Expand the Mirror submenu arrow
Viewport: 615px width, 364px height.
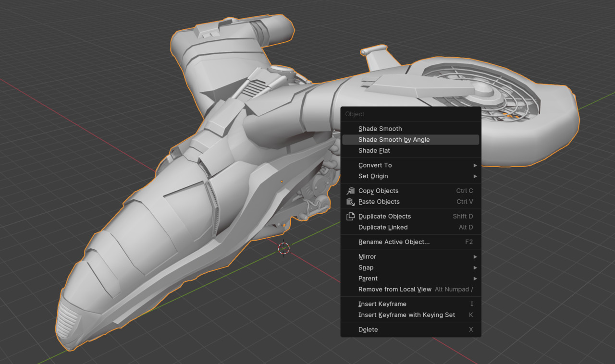[475, 256]
